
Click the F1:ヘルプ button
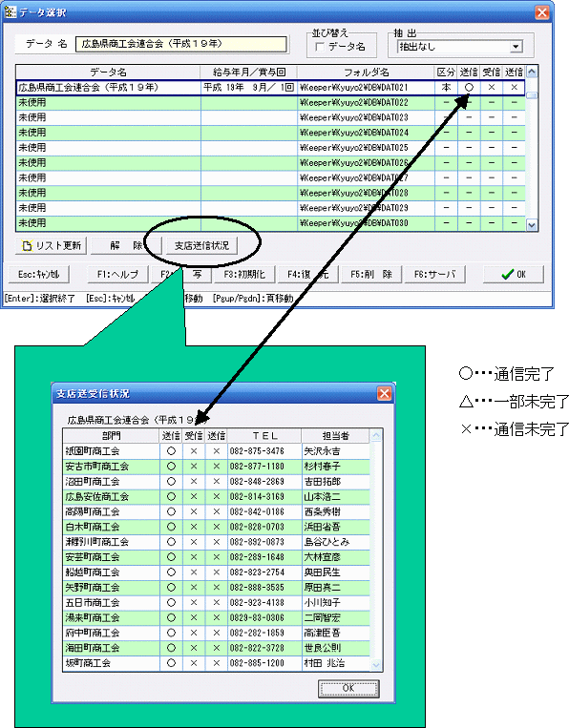click(117, 274)
